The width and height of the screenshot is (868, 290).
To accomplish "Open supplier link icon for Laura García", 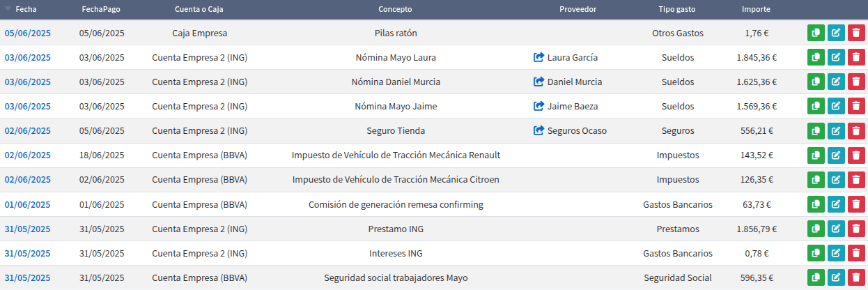I will pos(538,58).
